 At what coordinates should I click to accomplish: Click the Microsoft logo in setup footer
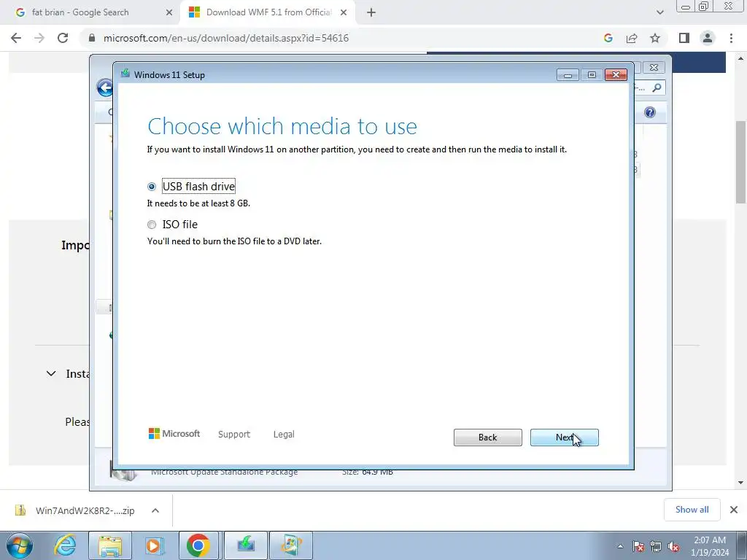pyautogui.click(x=174, y=433)
